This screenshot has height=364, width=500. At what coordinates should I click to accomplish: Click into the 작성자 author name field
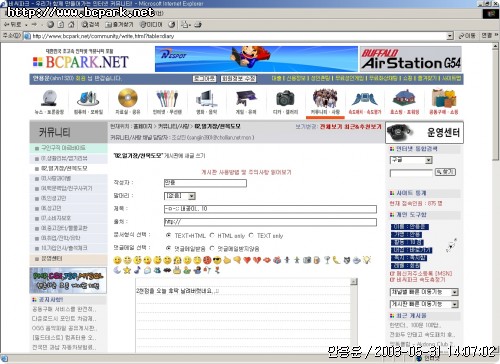click(205, 183)
